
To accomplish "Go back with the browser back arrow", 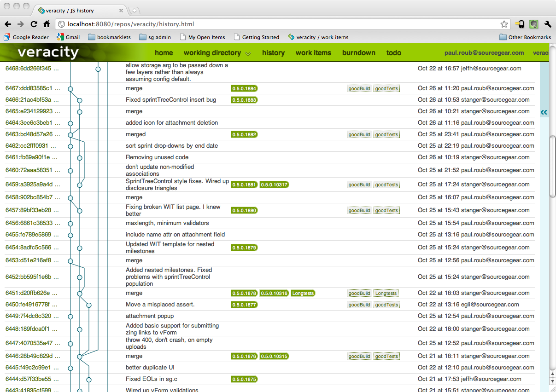I will pyautogui.click(x=8, y=24).
